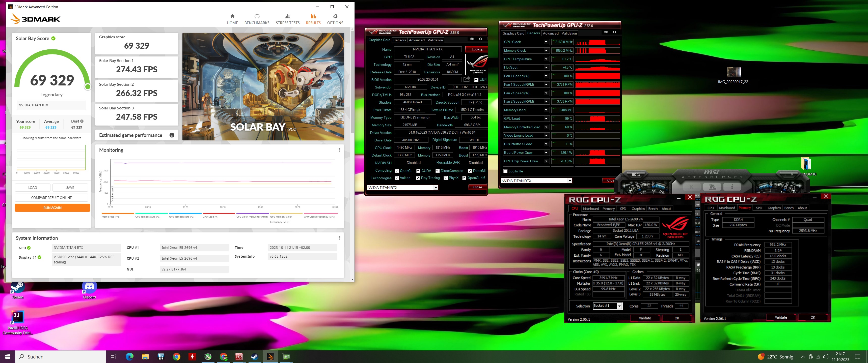This screenshot has width=868, height=363.
Task: Open the OPTIONS gear in 3DMark
Action: pos(335,19)
